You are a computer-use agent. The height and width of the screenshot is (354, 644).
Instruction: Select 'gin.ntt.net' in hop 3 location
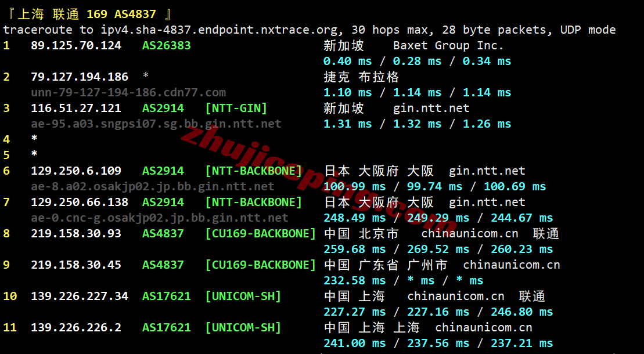point(431,108)
